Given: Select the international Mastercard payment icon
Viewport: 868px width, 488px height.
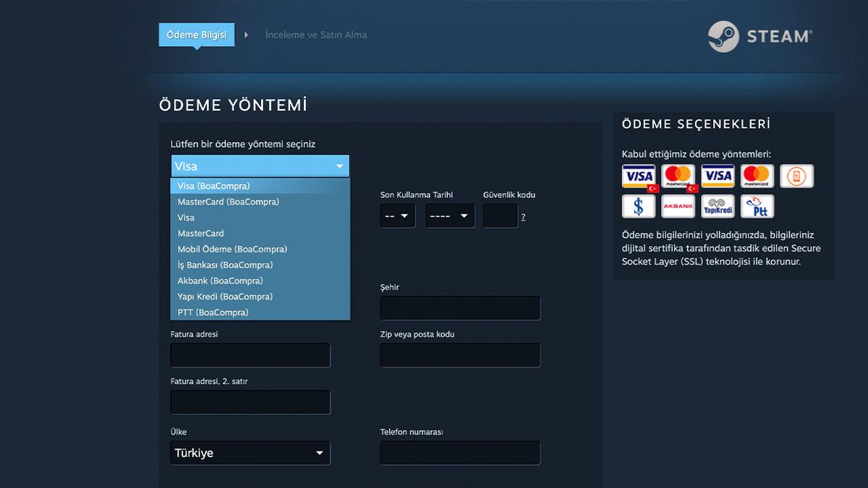Looking at the screenshot, I should [x=757, y=176].
